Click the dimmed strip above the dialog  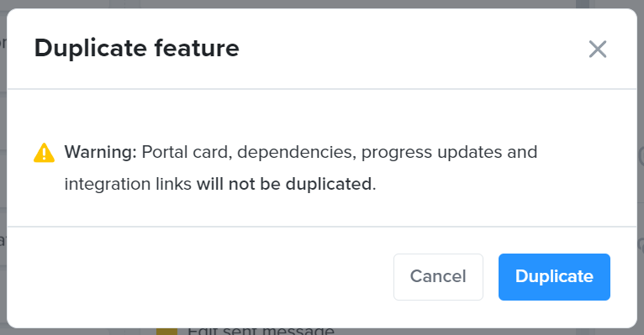(x=322, y=3)
